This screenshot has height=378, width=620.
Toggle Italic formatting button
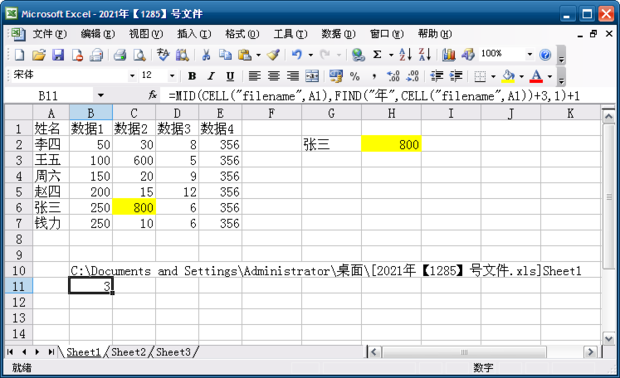point(211,76)
